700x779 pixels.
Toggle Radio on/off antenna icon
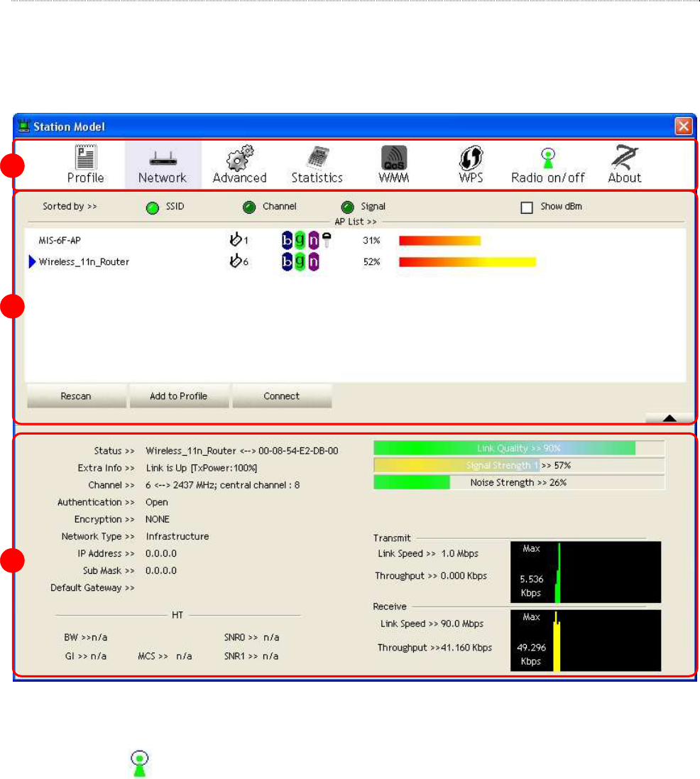tap(548, 159)
